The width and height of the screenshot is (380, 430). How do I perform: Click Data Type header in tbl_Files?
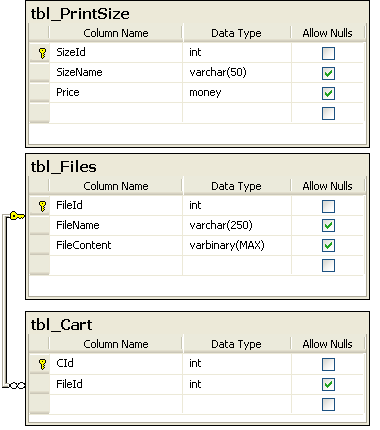[236, 186]
